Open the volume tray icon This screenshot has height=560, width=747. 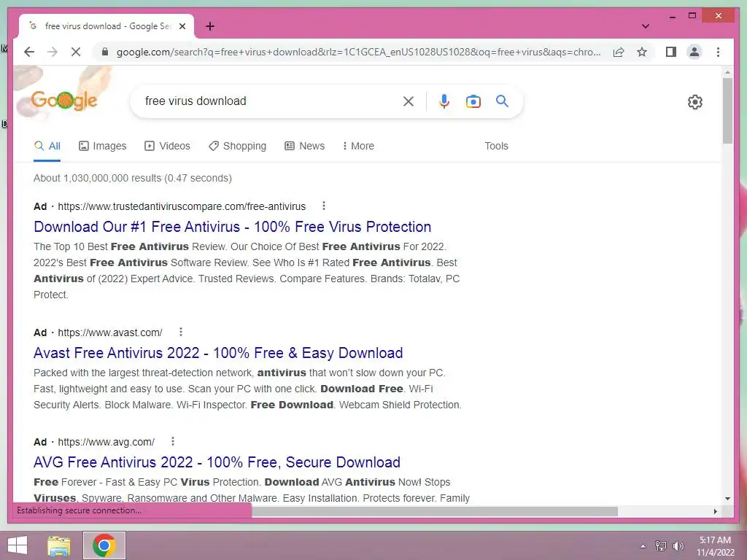click(678, 545)
